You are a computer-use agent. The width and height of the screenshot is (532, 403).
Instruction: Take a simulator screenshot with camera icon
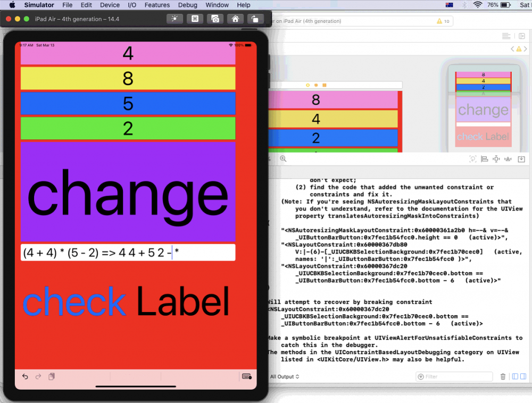click(x=215, y=19)
